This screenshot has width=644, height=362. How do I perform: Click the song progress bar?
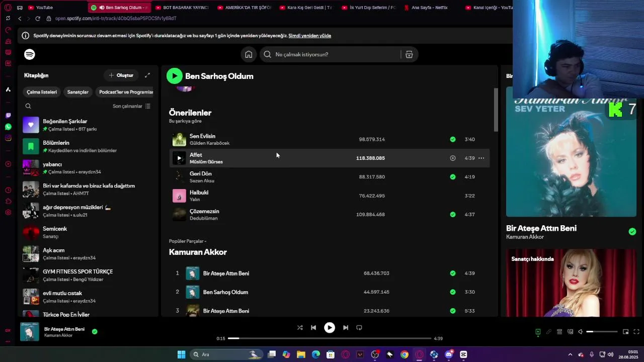point(329,338)
